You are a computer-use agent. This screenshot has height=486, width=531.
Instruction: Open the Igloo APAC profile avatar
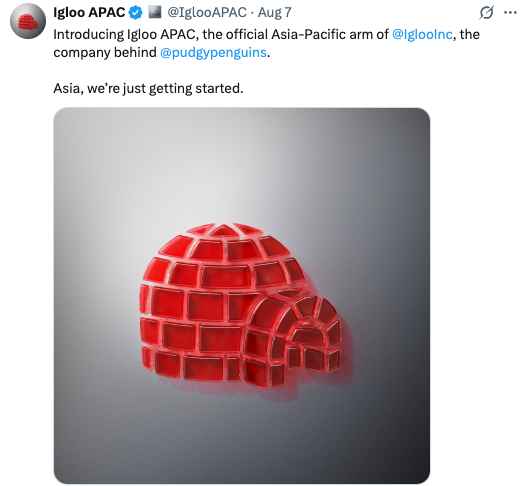[x=28, y=21]
